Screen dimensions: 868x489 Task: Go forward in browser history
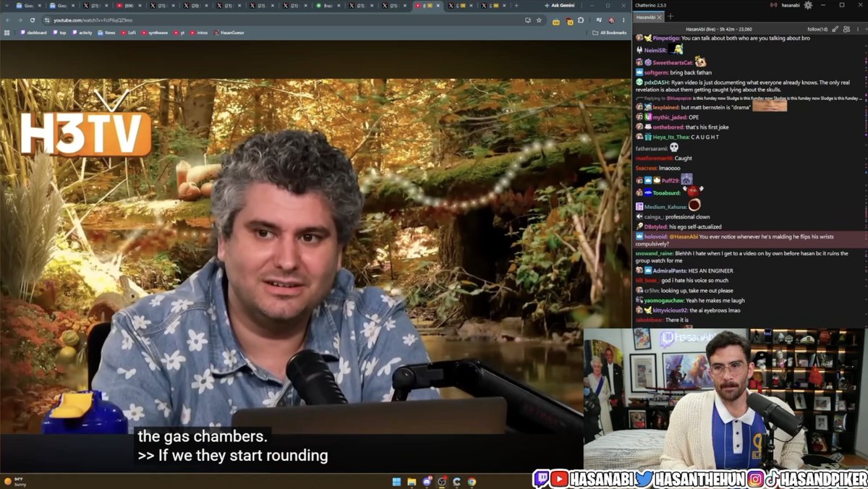point(21,20)
